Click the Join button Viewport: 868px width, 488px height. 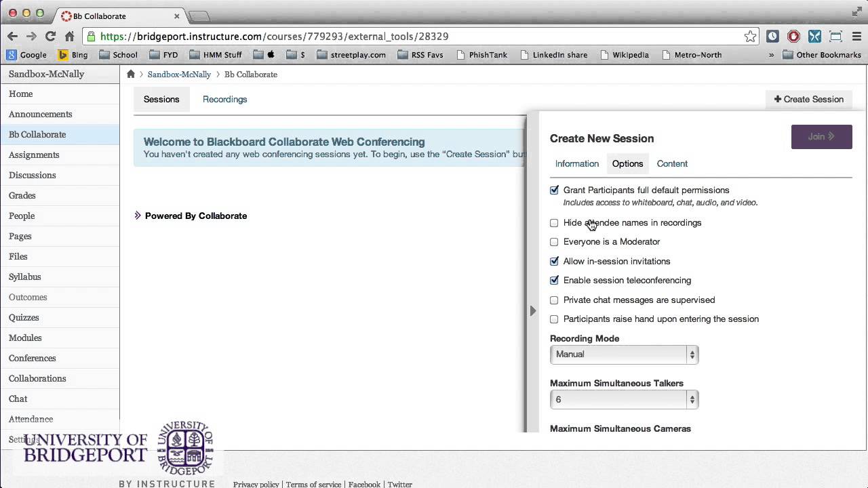(821, 136)
